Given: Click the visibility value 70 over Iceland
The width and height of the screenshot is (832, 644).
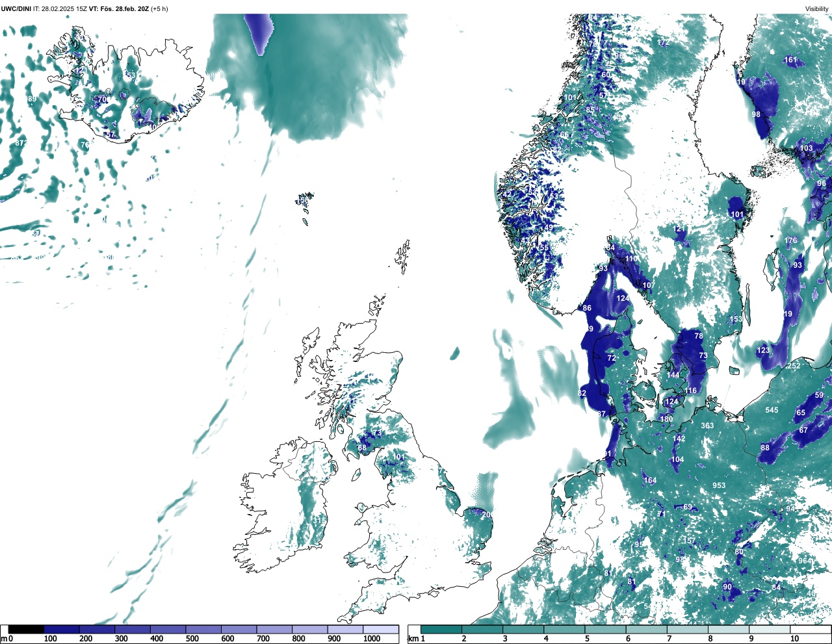Looking at the screenshot, I should coord(101,99).
